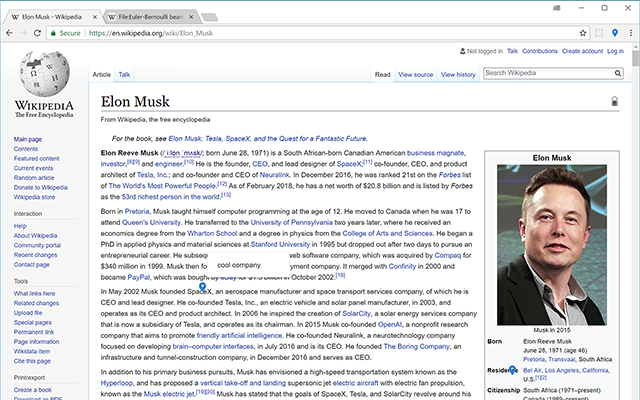Screen dimensions: 640x400
Task: Open the Chrome three-dot menu
Action: click(x=631, y=33)
